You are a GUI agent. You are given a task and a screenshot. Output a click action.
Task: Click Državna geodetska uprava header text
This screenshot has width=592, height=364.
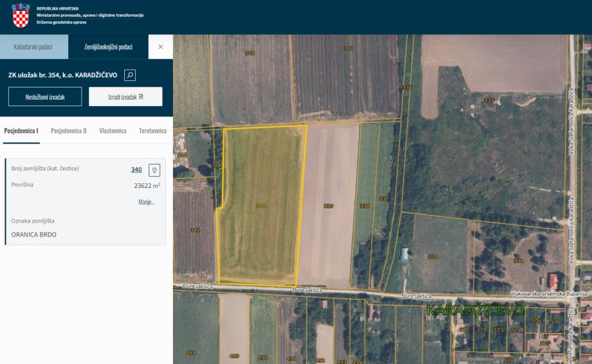point(61,23)
